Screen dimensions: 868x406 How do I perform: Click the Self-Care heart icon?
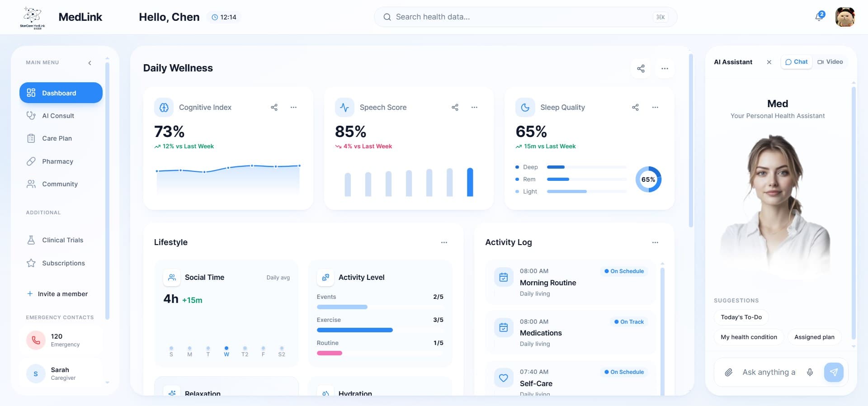tap(504, 378)
